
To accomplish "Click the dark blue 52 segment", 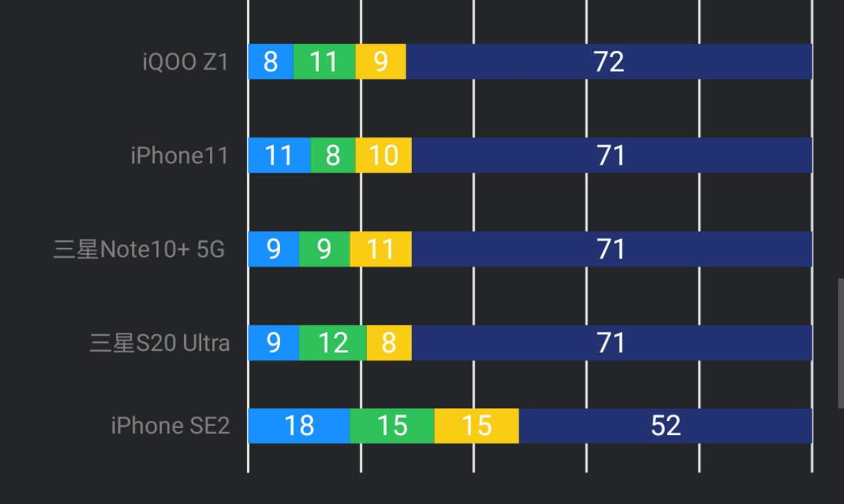I will point(666,426).
